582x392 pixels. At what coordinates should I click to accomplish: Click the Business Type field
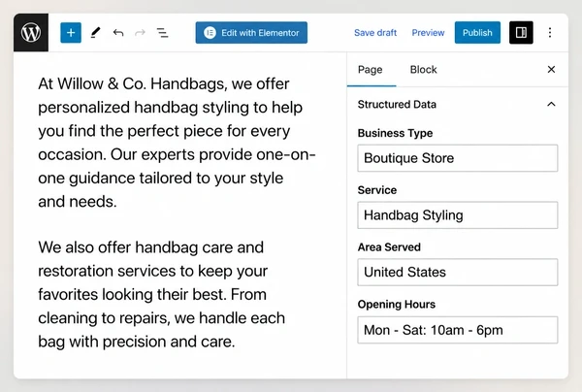[x=457, y=158]
